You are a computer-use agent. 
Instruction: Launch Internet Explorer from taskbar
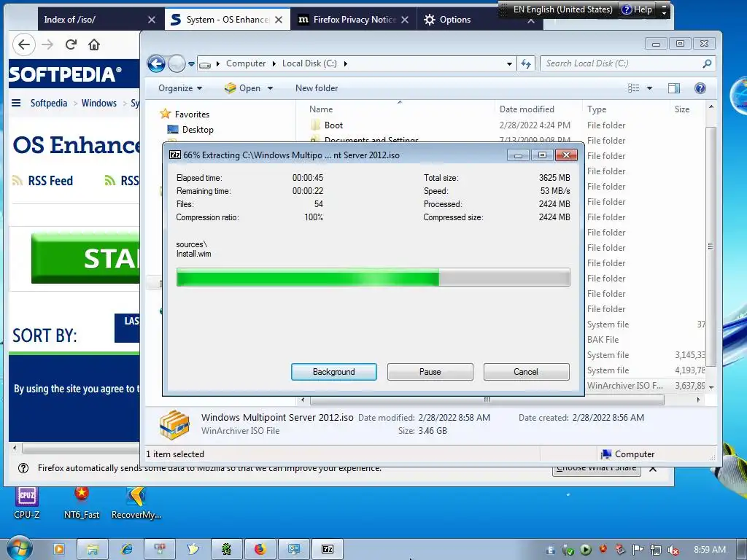127,550
